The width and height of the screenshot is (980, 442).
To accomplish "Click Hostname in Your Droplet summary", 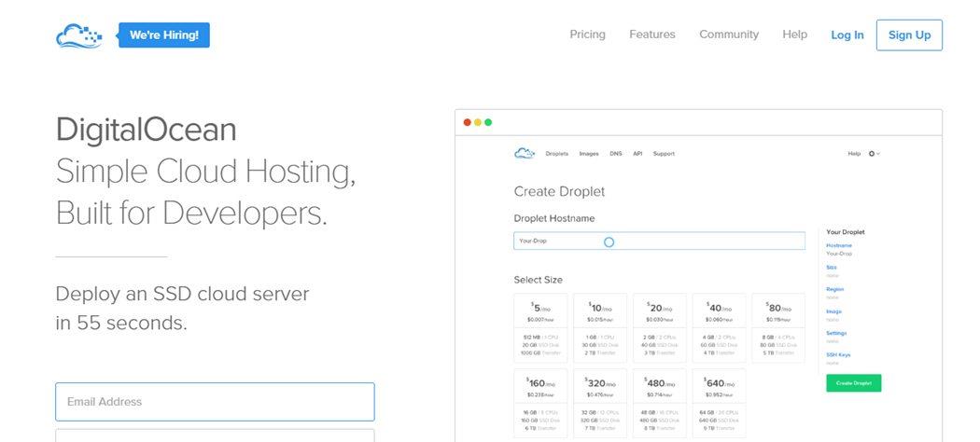I will (839, 246).
